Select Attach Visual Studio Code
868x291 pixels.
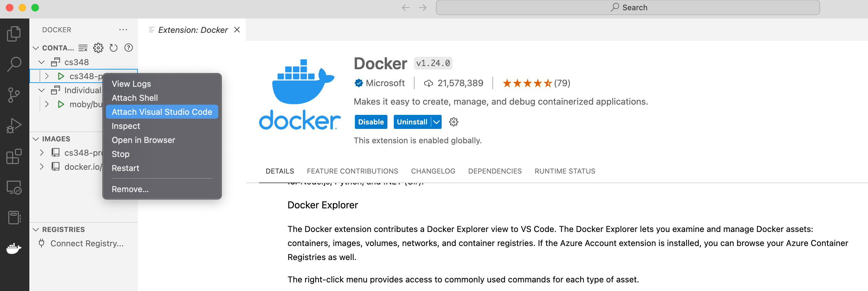point(162,112)
